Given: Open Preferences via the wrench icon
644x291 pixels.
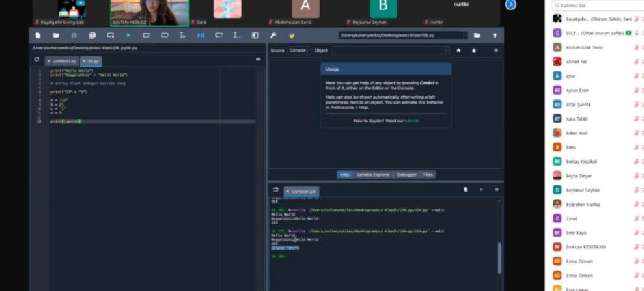Looking at the screenshot, I should point(273,35).
